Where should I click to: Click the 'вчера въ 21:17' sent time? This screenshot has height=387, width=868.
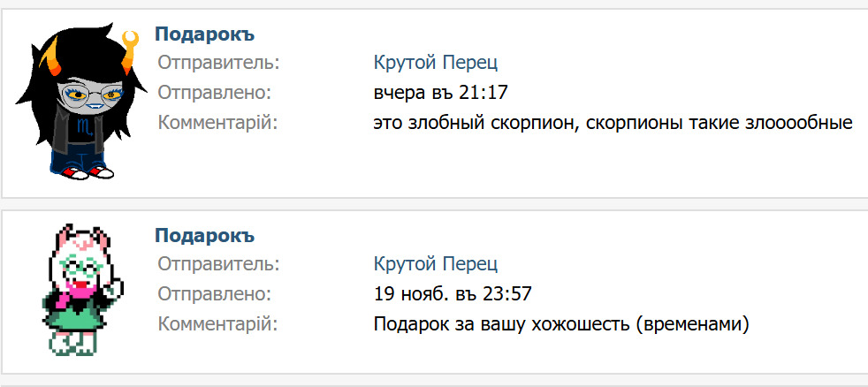(x=441, y=93)
